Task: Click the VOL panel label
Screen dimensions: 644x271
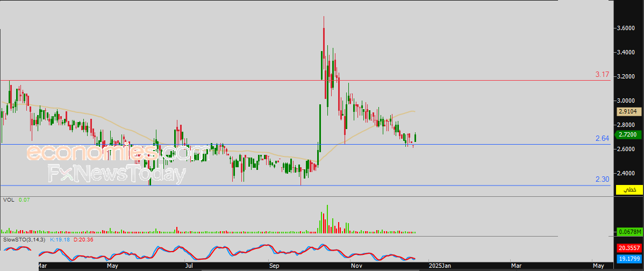Action: (8, 199)
